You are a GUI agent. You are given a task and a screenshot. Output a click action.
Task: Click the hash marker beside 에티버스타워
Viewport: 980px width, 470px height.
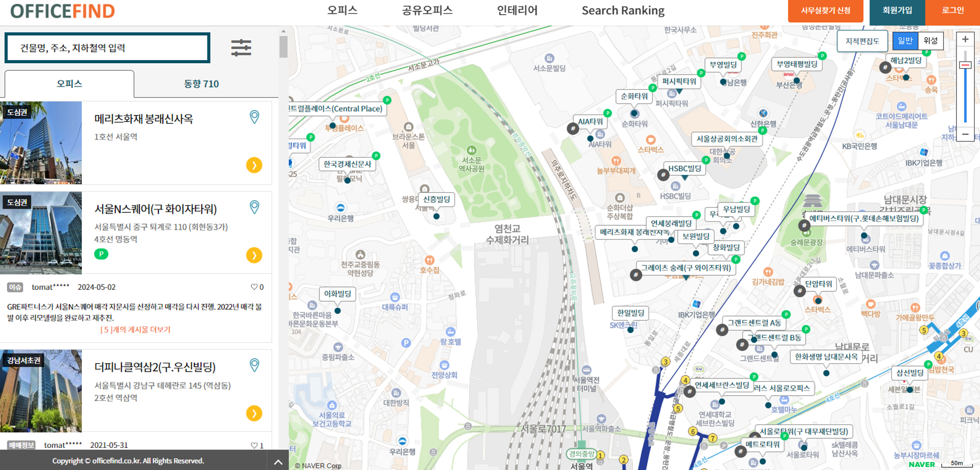pyautogui.click(x=804, y=225)
